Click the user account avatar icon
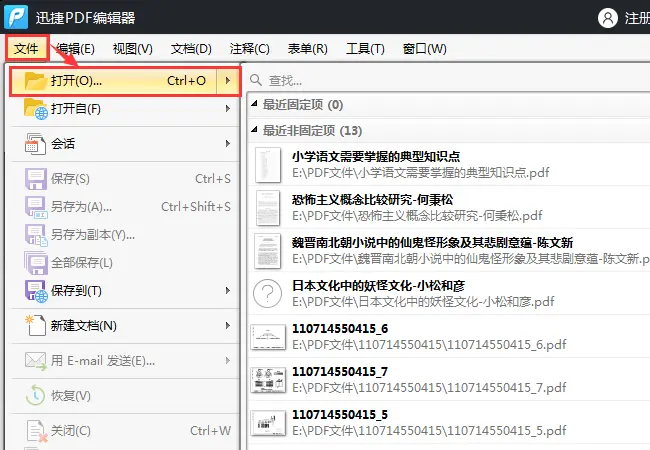The width and height of the screenshot is (650, 450). pos(608,18)
